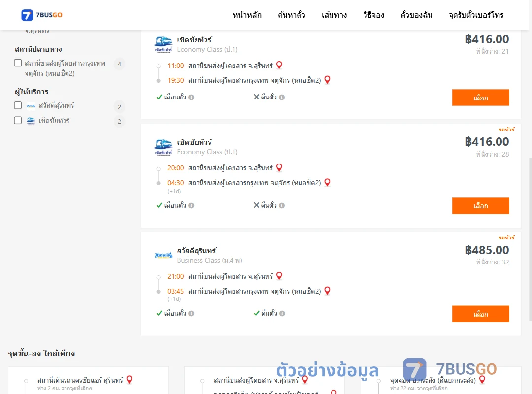532x394 pixels.
Task: Open map pin for 20:00 departure station
Action: (279, 167)
